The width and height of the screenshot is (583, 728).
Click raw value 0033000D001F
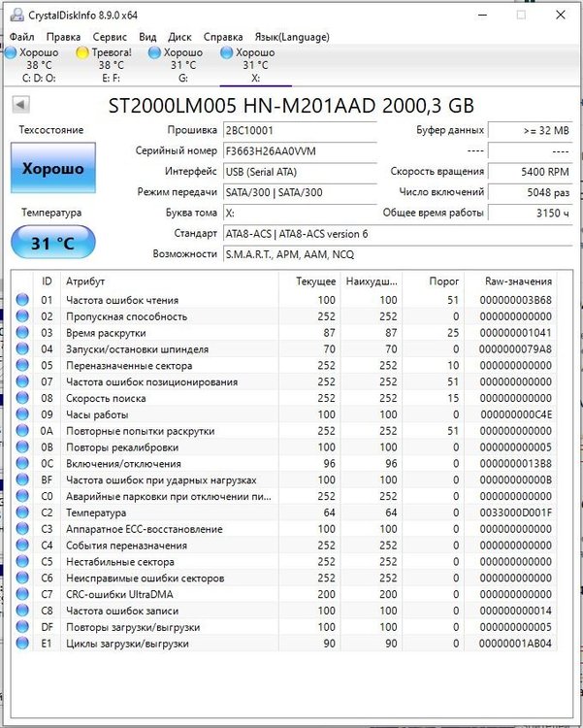516,513
